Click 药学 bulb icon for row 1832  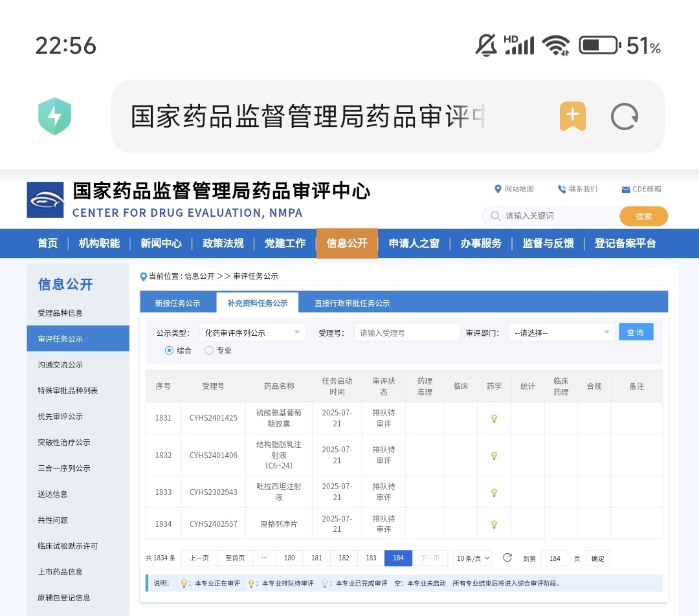pos(494,456)
